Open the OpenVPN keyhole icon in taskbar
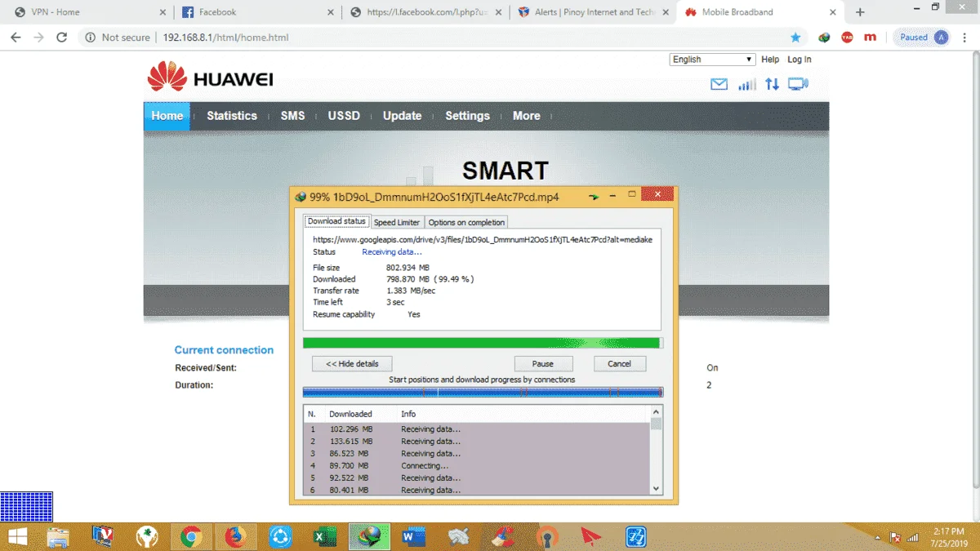The height and width of the screenshot is (551, 980). (x=547, y=536)
